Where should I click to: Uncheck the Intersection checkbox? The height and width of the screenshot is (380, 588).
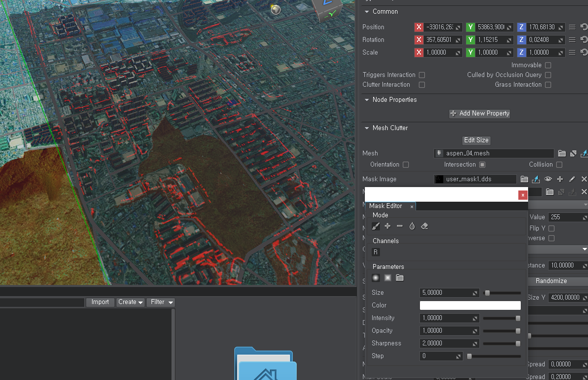point(482,165)
